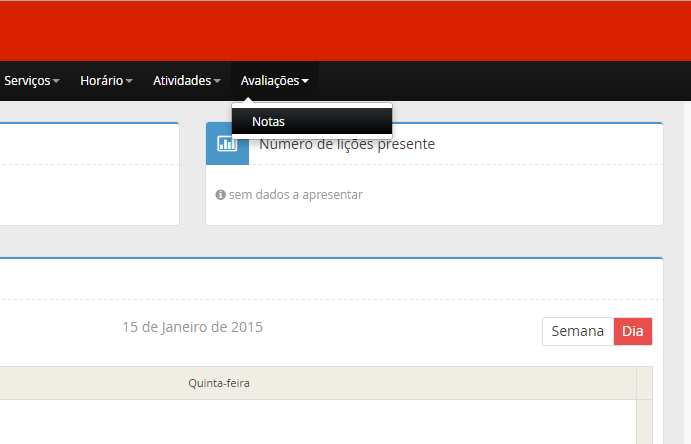Click the bar chart icon on lessons panel
Viewport: 691px width, 444px height.
(x=227, y=144)
